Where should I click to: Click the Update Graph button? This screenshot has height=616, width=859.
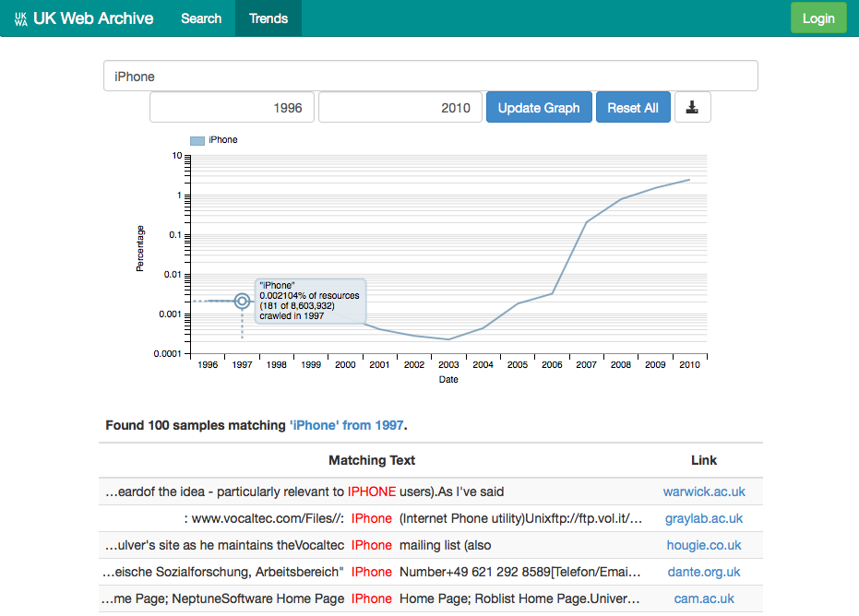pyautogui.click(x=539, y=107)
